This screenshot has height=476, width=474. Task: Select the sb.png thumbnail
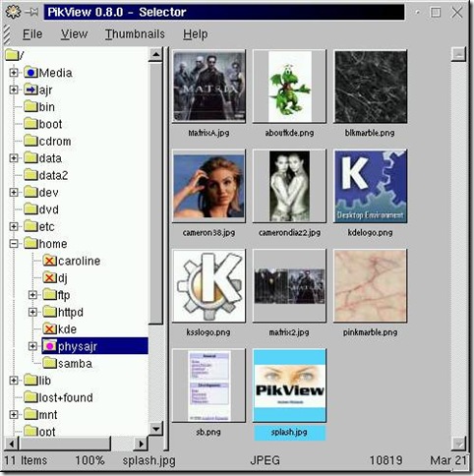coord(208,386)
